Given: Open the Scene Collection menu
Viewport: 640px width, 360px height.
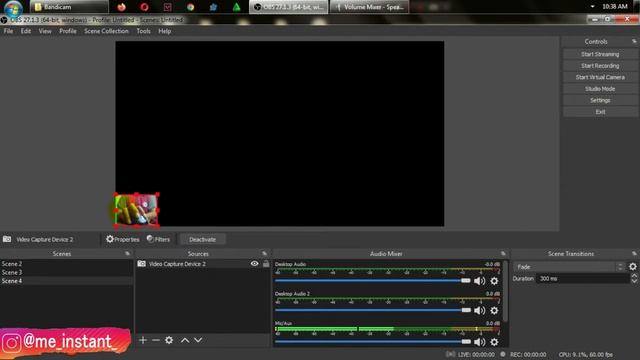Looking at the screenshot, I should (x=106, y=31).
